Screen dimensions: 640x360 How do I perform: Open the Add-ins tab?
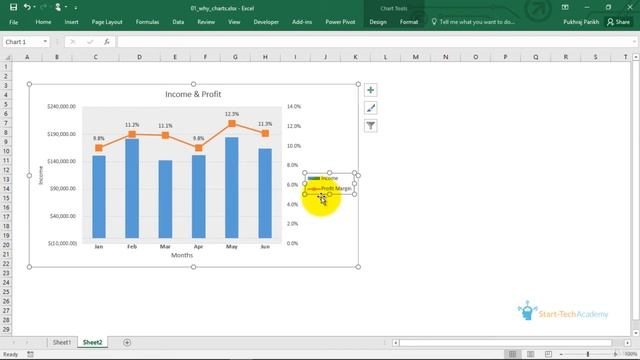coord(302,22)
